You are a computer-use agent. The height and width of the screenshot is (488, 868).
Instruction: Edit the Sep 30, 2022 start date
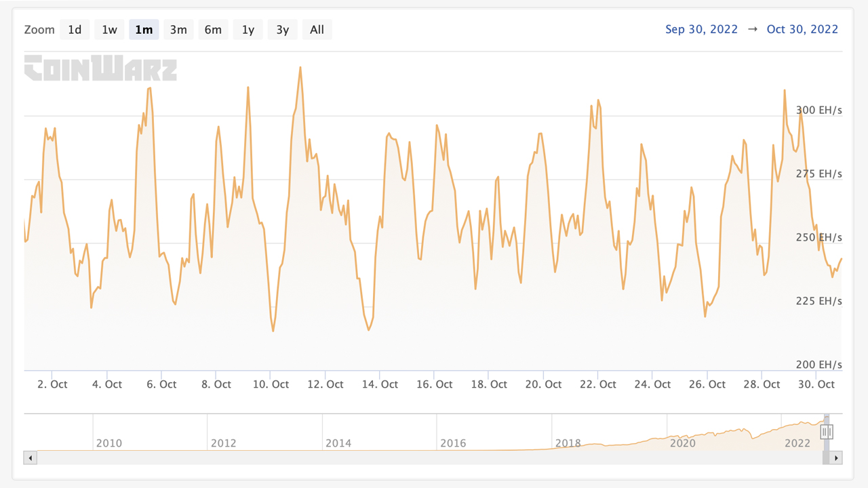tap(701, 29)
